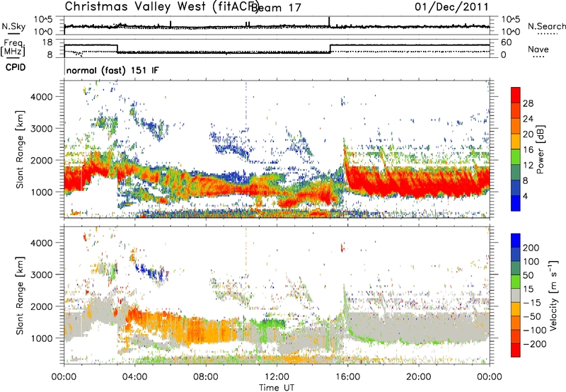Click the blue velocity color bar segment
This screenshot has height=392, width=566.
[x=516, y=241]
